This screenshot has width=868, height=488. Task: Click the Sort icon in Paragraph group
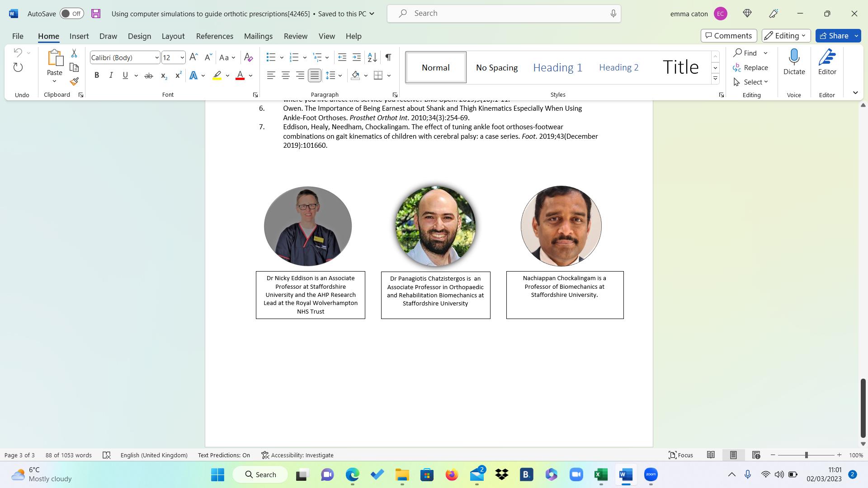[x=372, y=57]
